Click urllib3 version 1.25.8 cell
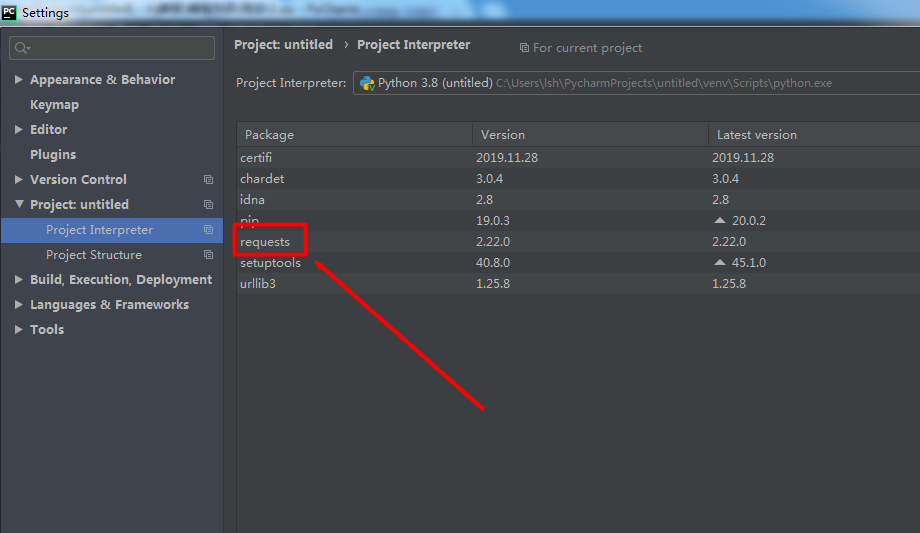This screenshot has height=533, width=920. coord(493,284)
